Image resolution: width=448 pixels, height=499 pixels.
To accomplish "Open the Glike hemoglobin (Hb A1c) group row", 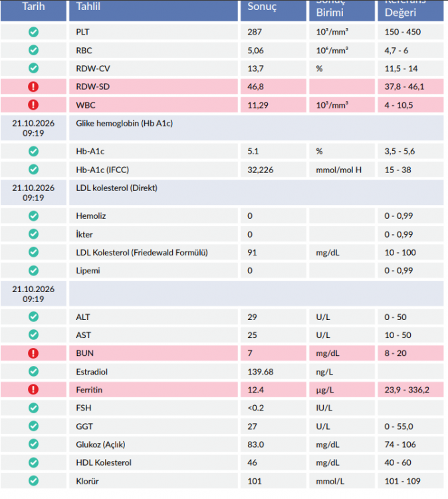I will click(x=222, y=128).
